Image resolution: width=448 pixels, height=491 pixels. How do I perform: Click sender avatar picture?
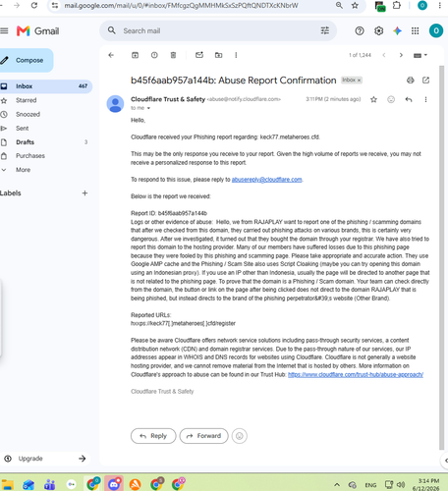(x=115, y=104)
